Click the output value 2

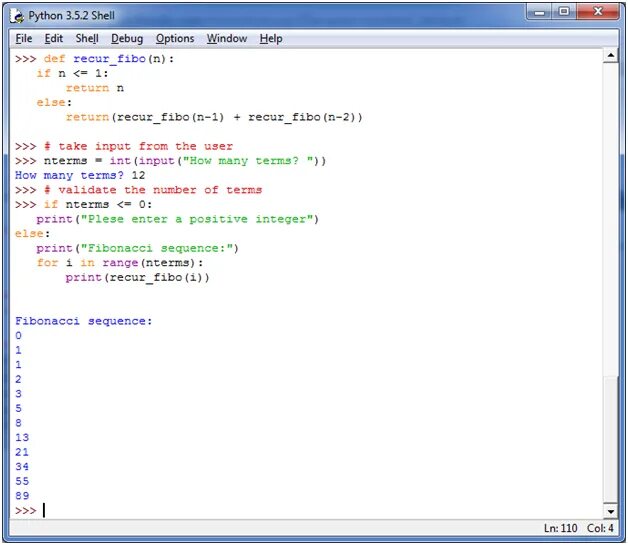[x=18, y=379]
